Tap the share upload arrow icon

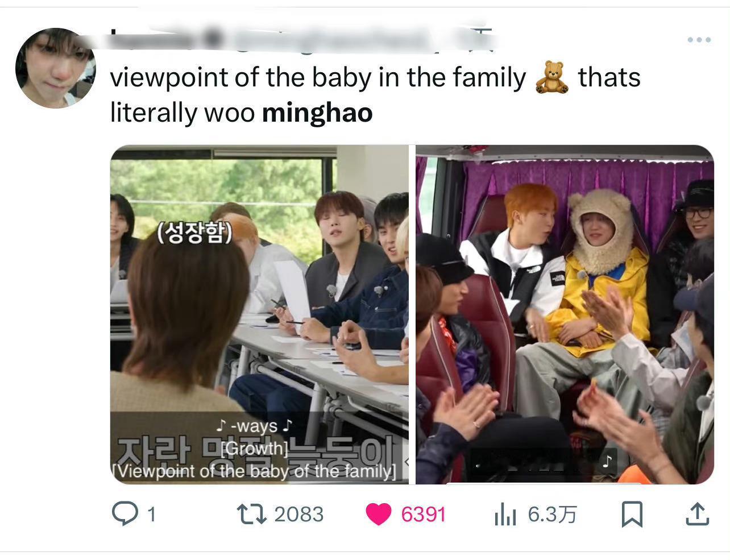(x=697, y=514)
